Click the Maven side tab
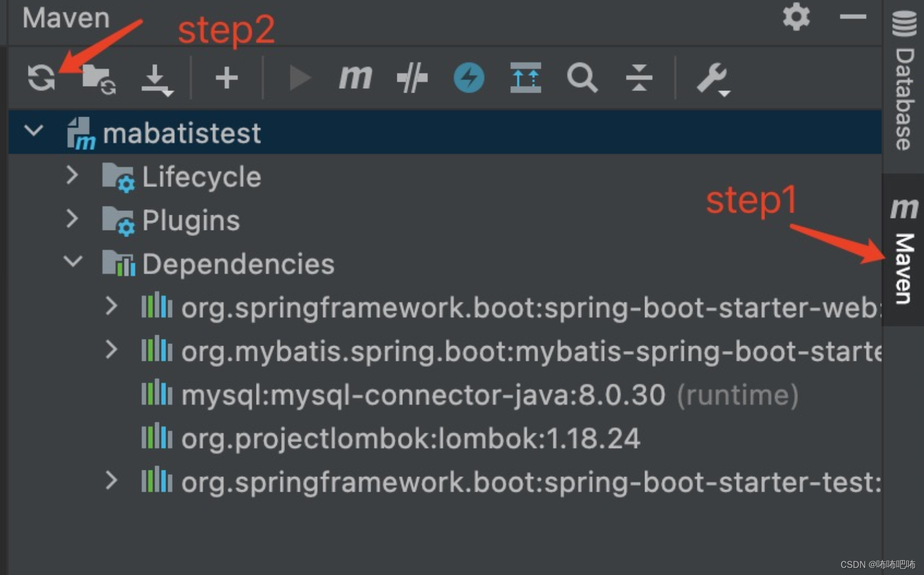This screenshot has width=924, height=575. 904,250
